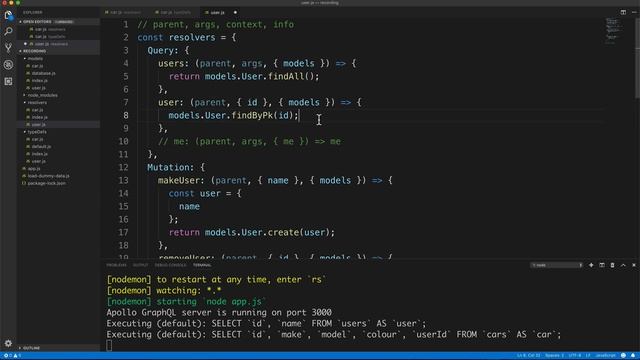Change encoding via UTF-8 status entry

(575, 356)
